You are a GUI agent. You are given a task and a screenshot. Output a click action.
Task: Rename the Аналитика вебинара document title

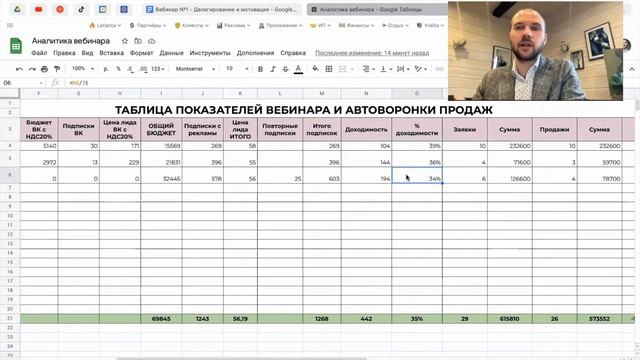click(x=71, y=41)
